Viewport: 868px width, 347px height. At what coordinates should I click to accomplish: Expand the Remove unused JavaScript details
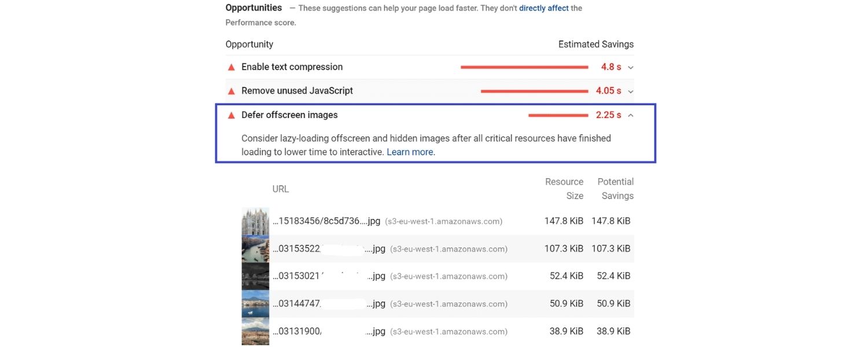pyautogui.click(x=630, y=91)
